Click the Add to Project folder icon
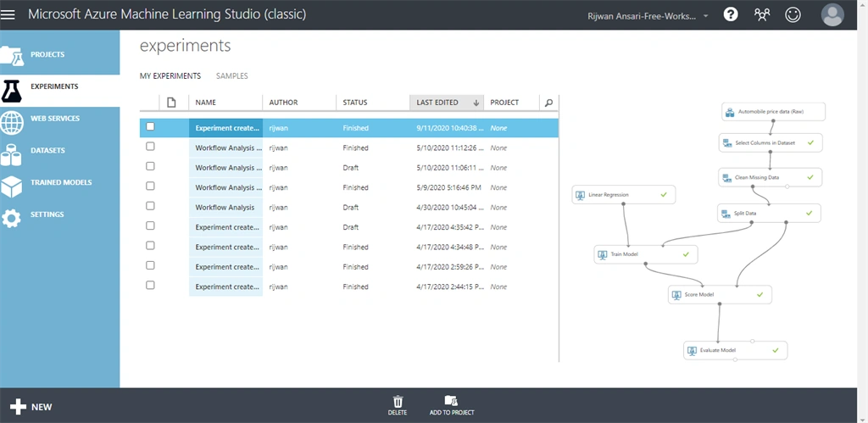Screen dimensions: 868x423 [x=451, y=401]
